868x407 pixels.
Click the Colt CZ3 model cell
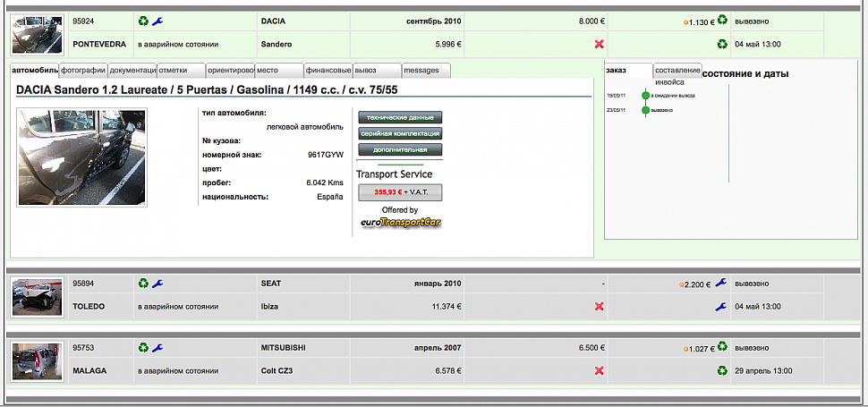tap(303, 370)
